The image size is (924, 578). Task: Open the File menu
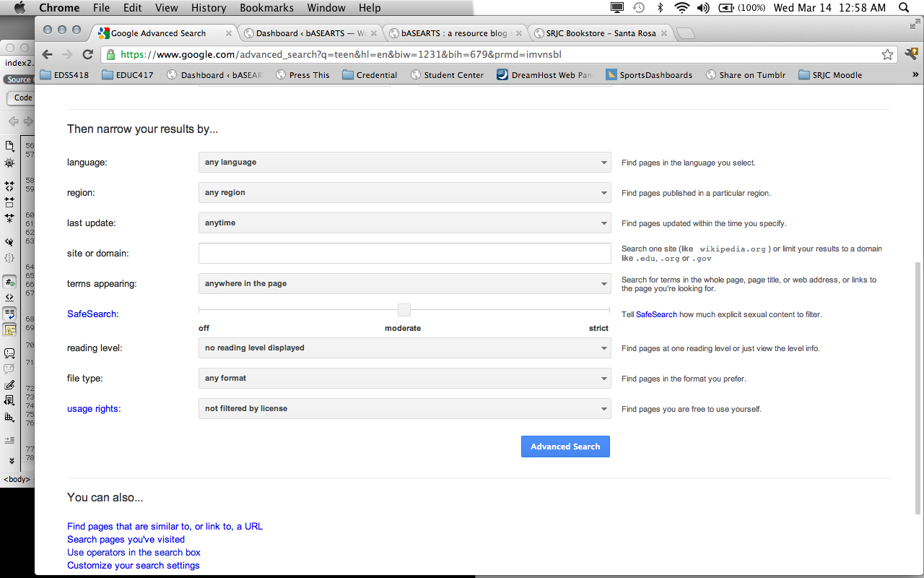[102, 8]
